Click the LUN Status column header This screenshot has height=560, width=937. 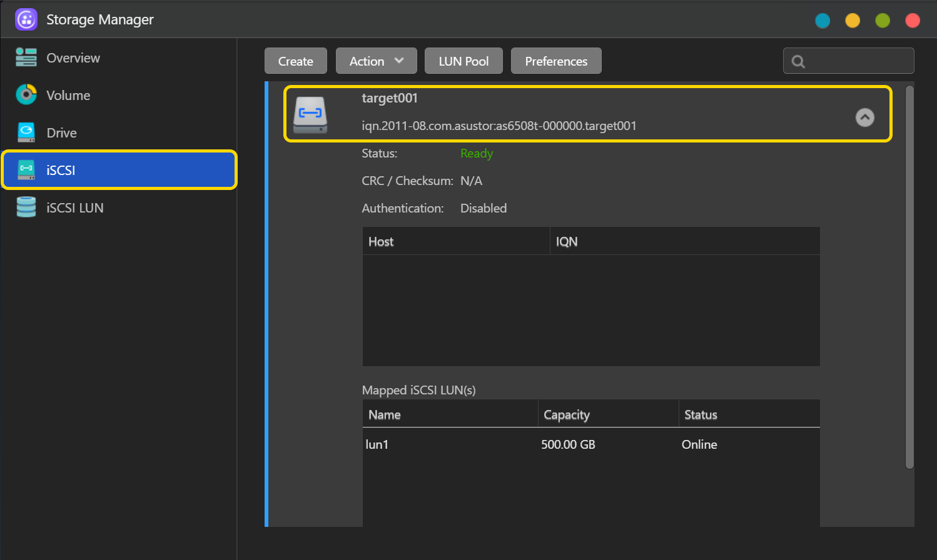click(749, 414)
